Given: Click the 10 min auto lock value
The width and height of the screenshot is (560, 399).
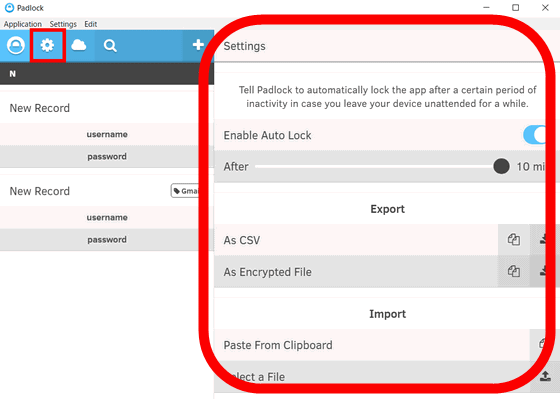Looking at the screenshot, I should [x=531, y=166].
